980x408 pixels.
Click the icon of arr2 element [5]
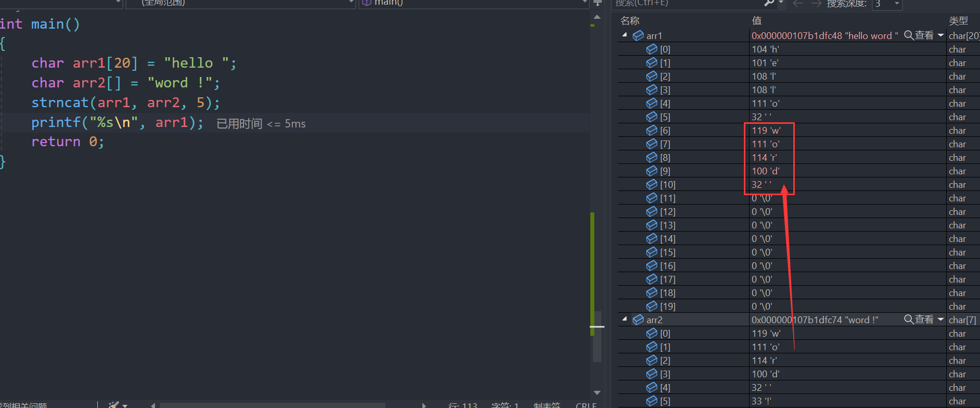coord(652,401)
